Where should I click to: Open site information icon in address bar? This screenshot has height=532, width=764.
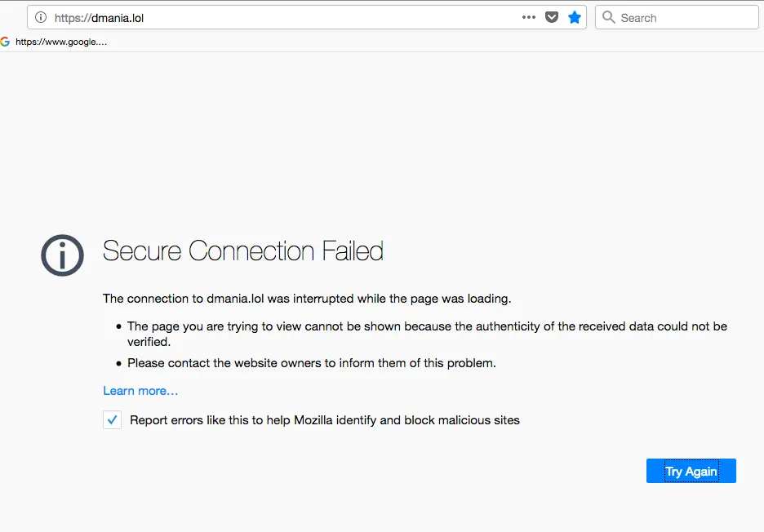coord(41,17)
